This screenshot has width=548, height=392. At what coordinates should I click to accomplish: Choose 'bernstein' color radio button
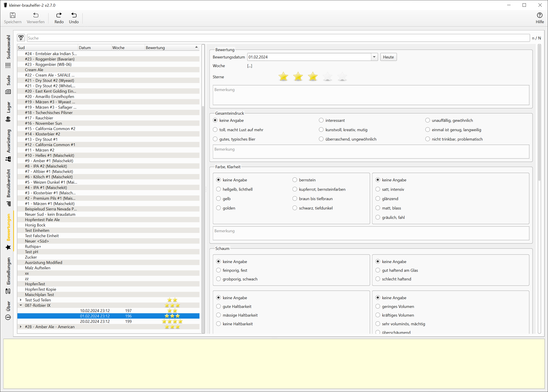[295, 180]
